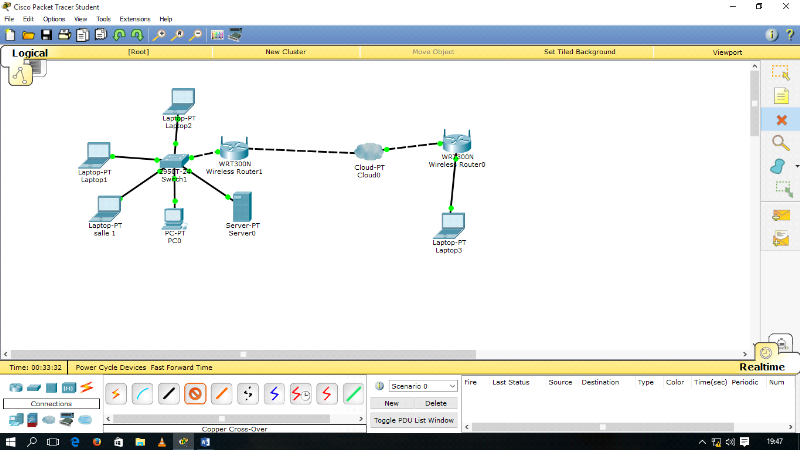Choose the Console cable

pyautogui.click(x=142, y=394)
